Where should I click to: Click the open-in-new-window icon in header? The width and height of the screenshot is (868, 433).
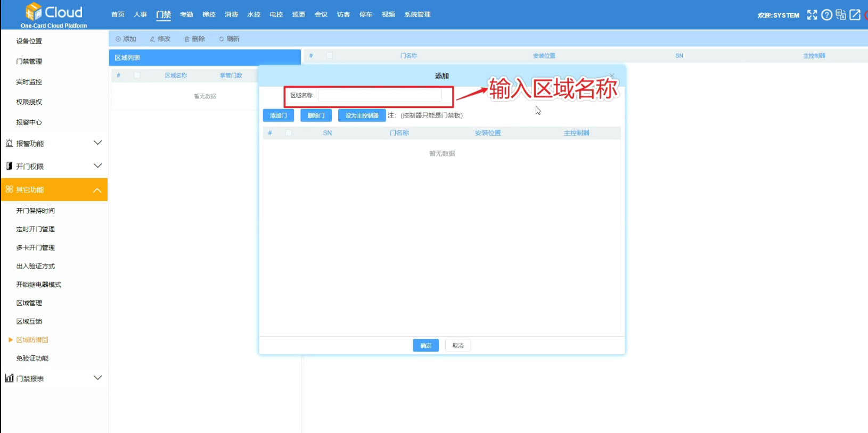855,15
